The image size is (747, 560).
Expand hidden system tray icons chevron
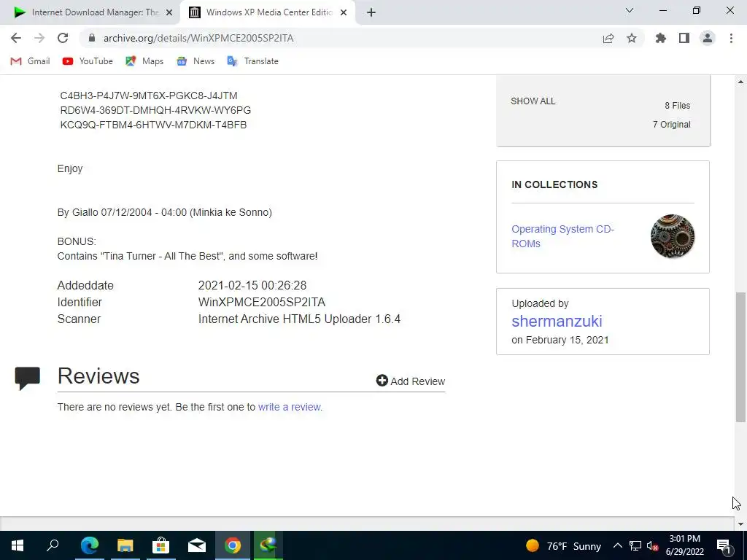coord(617,545)
